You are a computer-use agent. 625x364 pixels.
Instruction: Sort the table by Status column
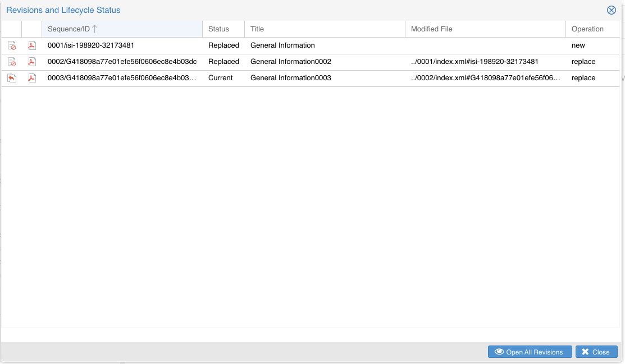click(218, 29)
